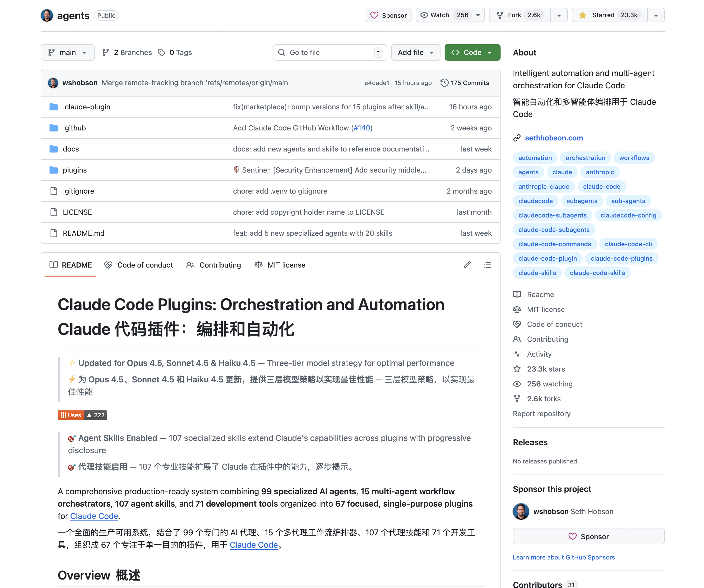Click the branches icon beside 2 Branches
704x588 pixels.
(x=106, y=52)
